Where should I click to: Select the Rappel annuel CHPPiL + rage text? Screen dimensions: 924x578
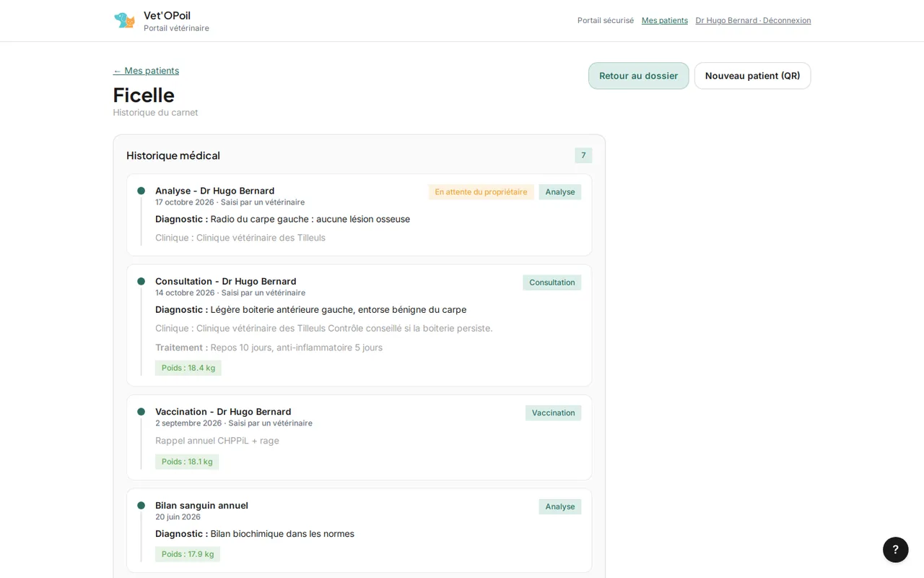(x=217, y=441)
